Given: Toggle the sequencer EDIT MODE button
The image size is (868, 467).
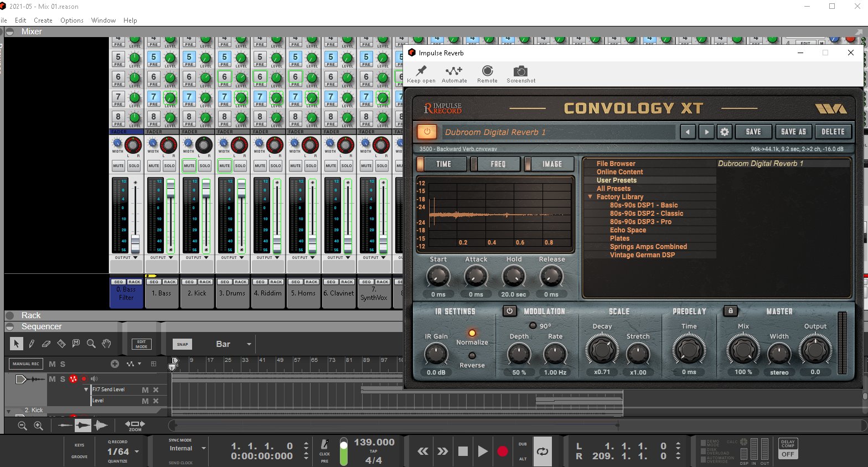Looking at the screenshot, I should 141,344.
